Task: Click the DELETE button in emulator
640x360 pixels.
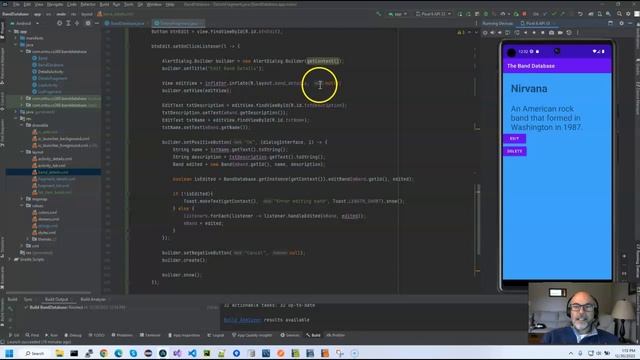Action: (514, 151)
